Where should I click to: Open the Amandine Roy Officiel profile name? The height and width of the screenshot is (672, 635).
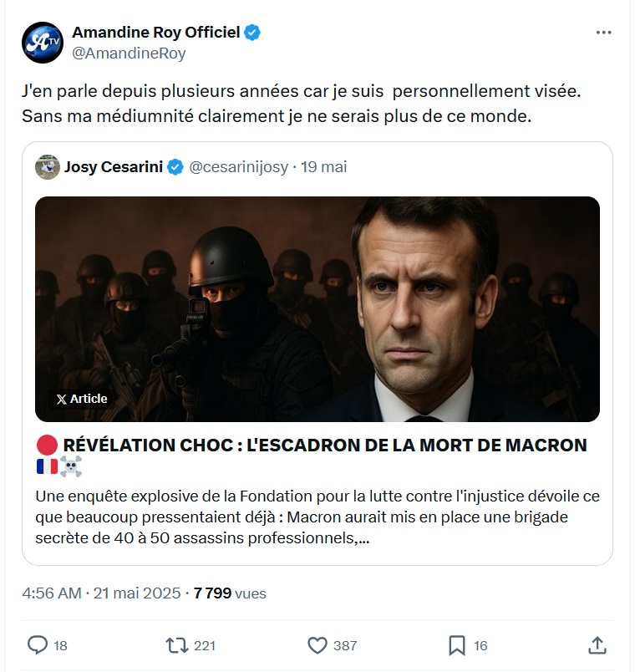[155, 33]
